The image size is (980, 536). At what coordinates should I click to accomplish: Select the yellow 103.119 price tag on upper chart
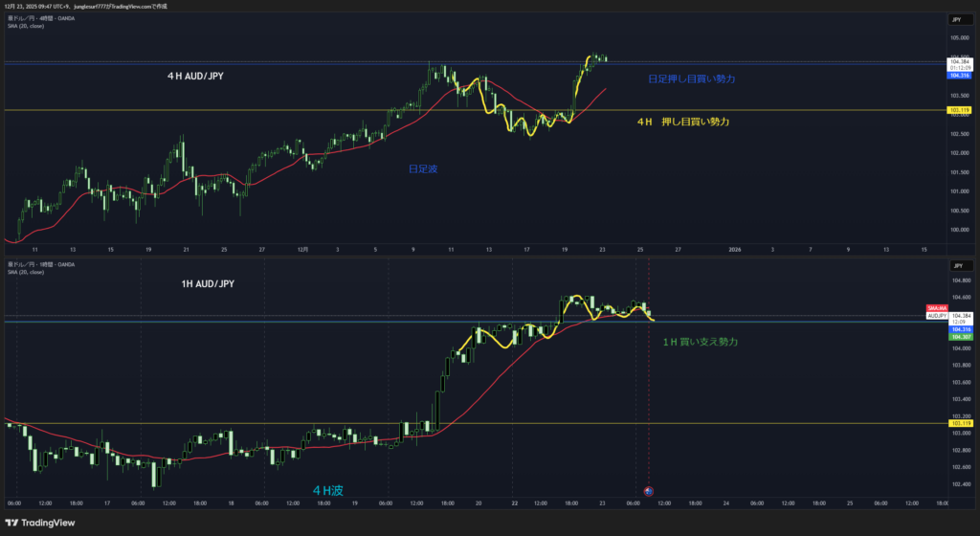(x=960, y=111)
